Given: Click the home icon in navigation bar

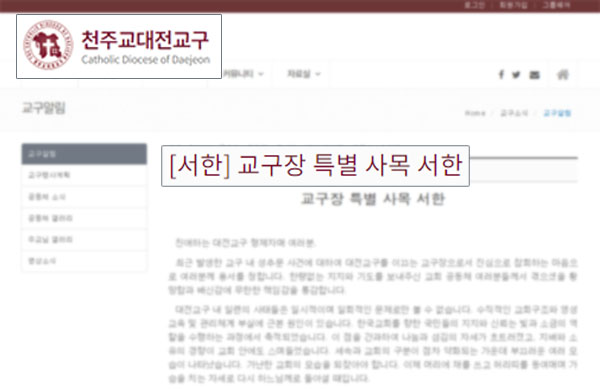Looking at the screenshot, I should (x=562, y=74).
